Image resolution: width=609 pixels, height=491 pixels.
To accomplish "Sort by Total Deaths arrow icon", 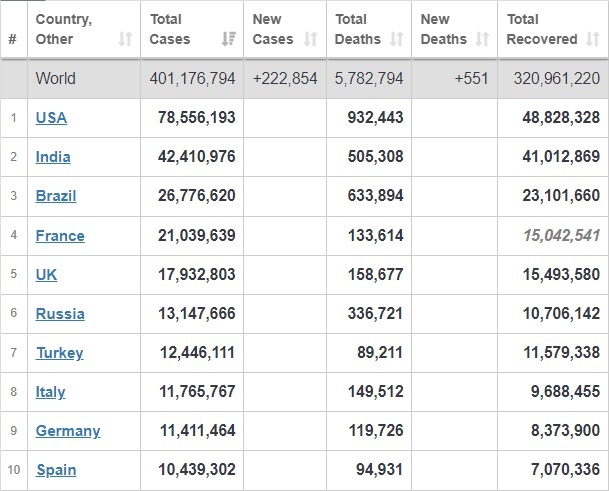I will pyautogui.click(x=397, y=39).
